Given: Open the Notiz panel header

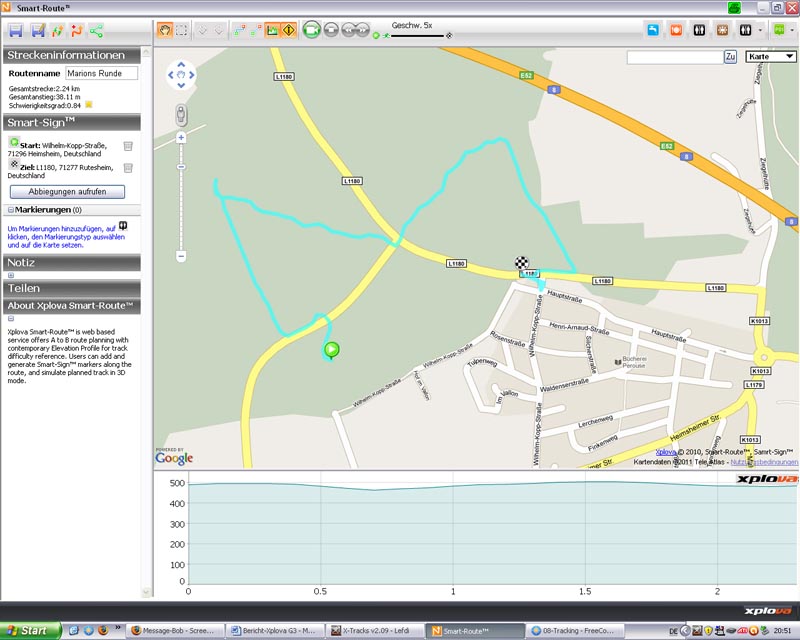Looking at the screenshot, I should 72,263.
